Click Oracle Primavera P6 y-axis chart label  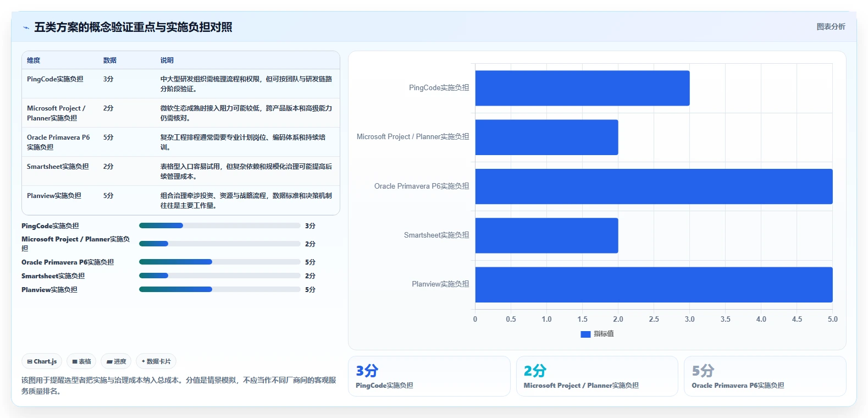(x=422, y=186)
